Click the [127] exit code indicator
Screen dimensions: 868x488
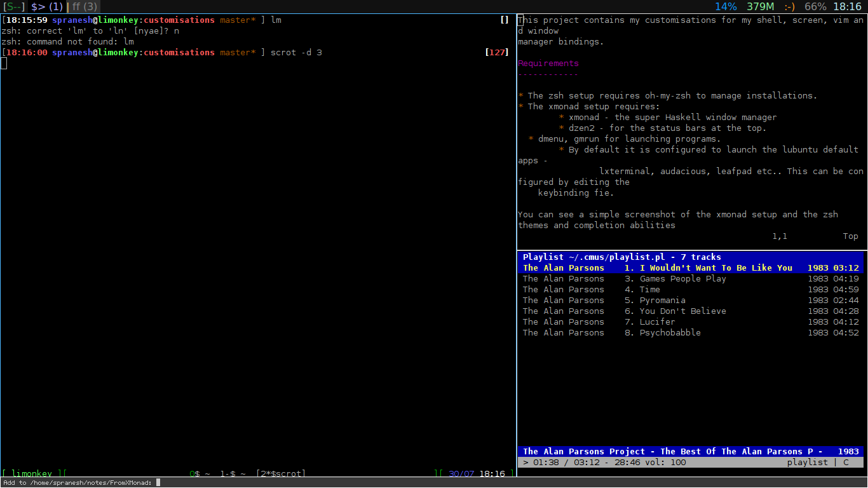point(497,53)
